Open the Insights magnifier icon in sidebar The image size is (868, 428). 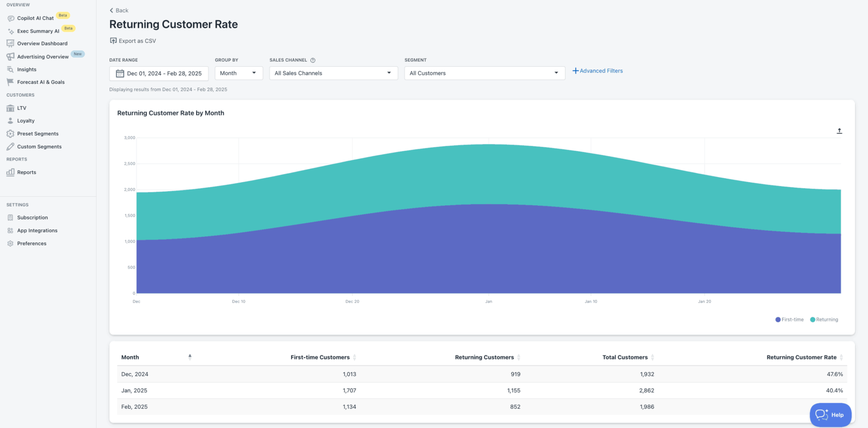10,69
